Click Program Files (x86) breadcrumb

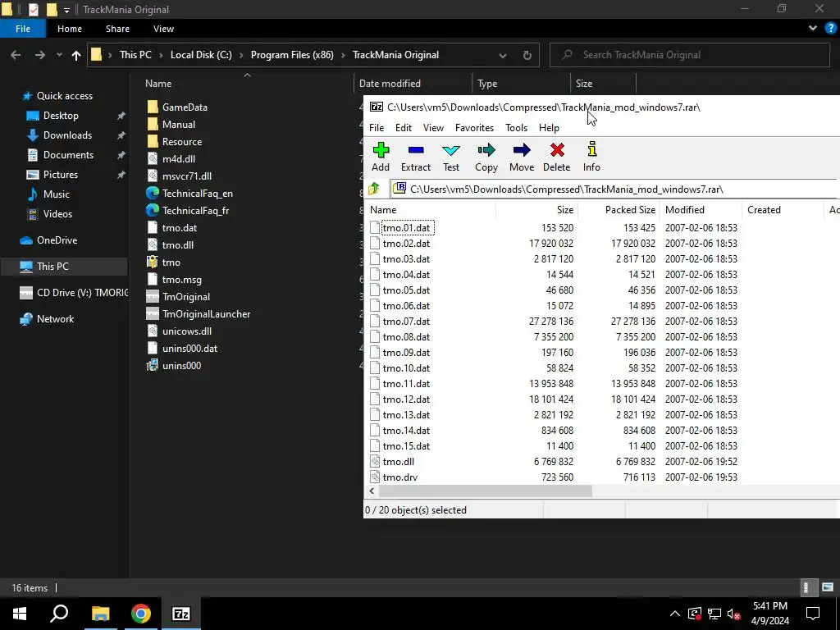[292, 55]
